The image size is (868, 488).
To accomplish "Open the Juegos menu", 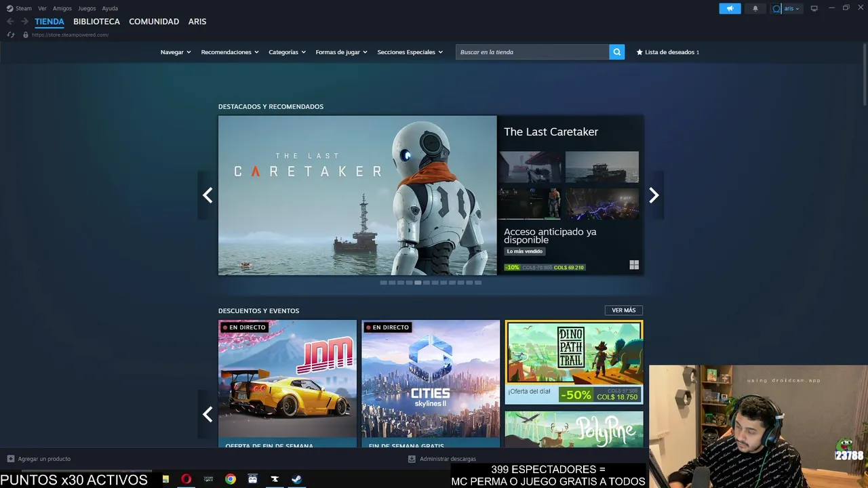I will (87, 9).
